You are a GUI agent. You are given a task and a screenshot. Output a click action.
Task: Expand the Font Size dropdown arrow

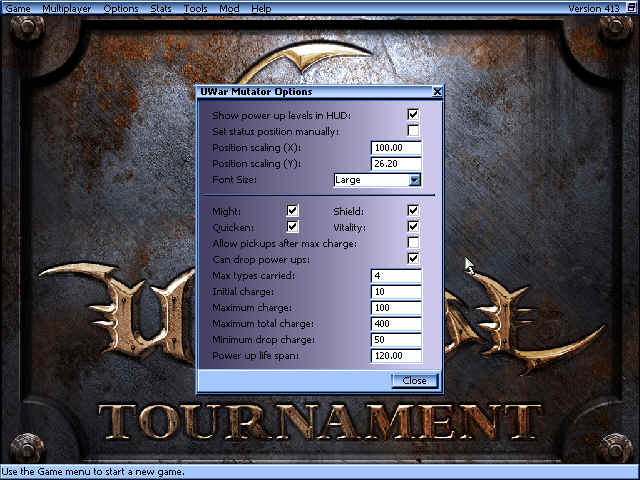tap(415, 180)
